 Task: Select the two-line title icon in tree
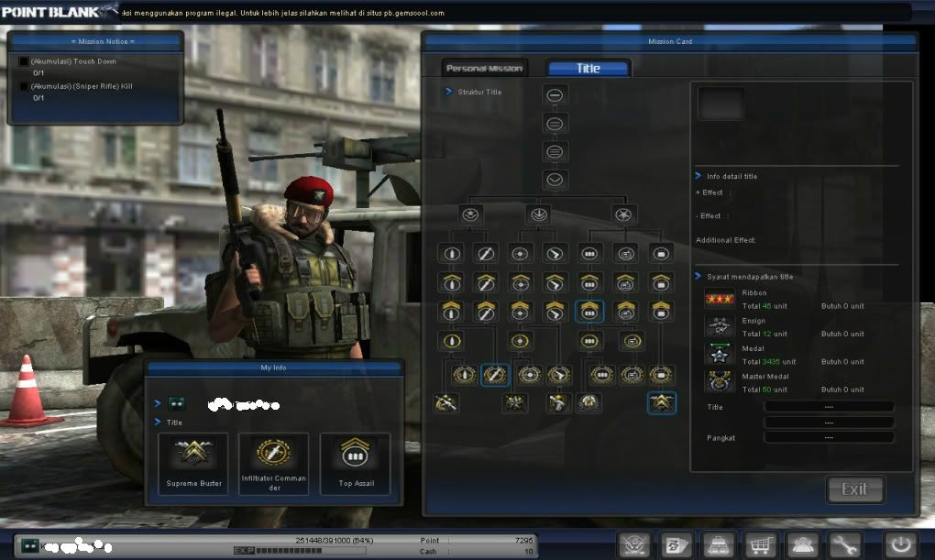click(x=555, y=124)
